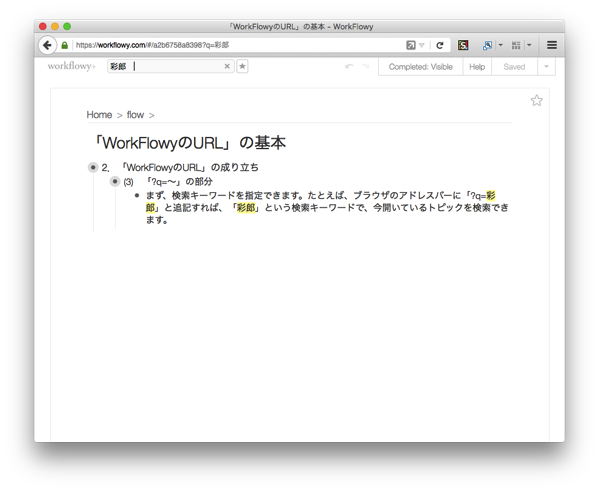Close the window with red button
The height and width of the screenshot is (491, 599).
click(43, 26)
